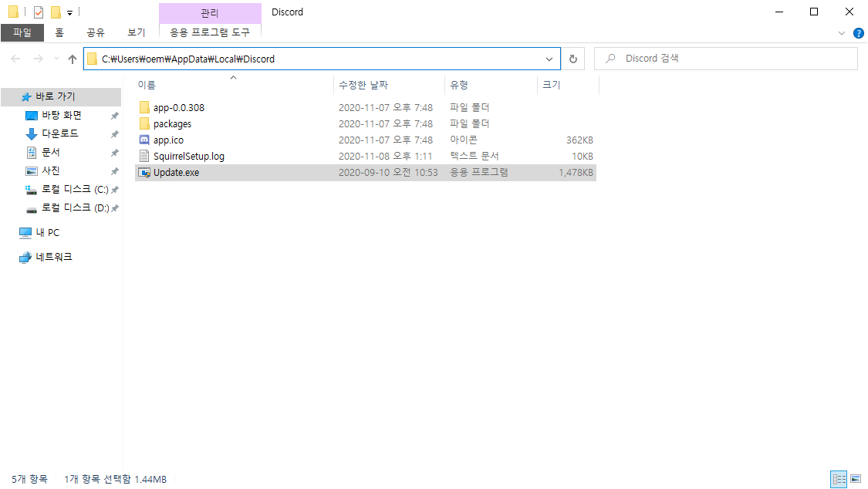Switch to the 홈 ribbon tab

point(59,32)
